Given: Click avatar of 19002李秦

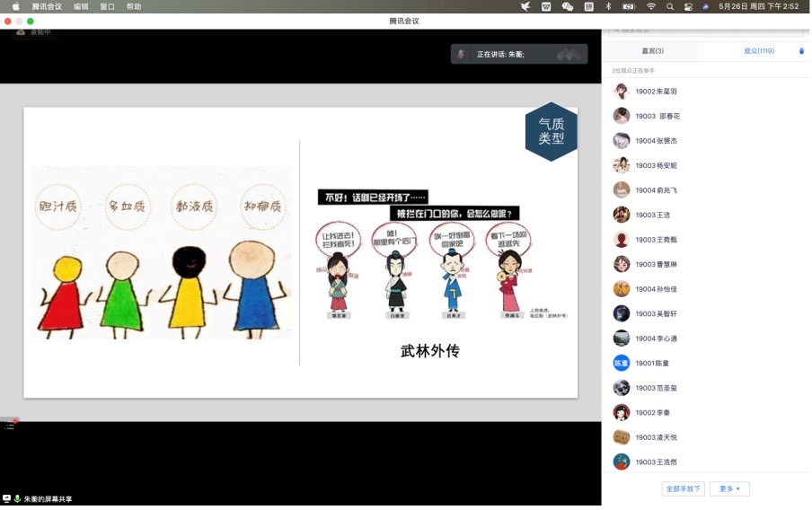Looking at the screenshot, I should 622,413.
